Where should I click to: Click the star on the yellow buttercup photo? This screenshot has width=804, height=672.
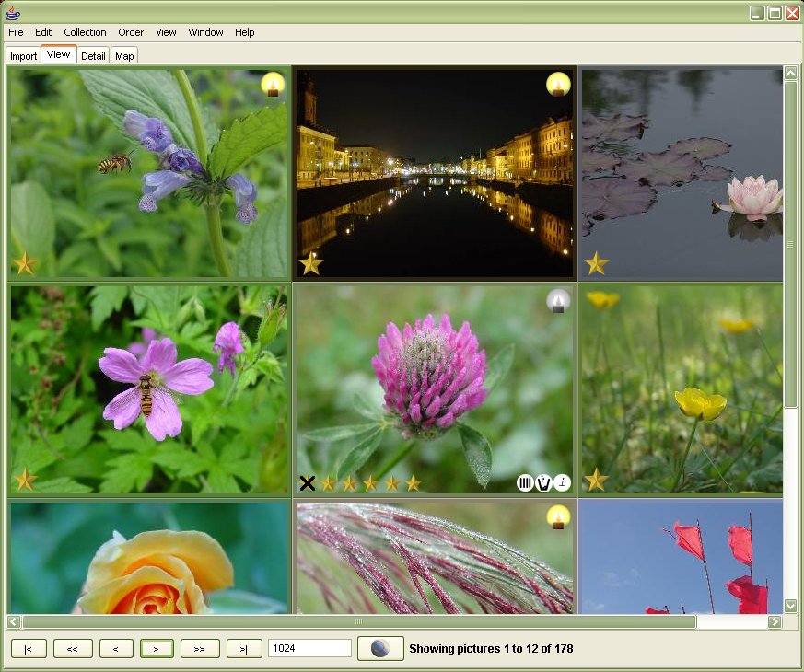point(596,481)
